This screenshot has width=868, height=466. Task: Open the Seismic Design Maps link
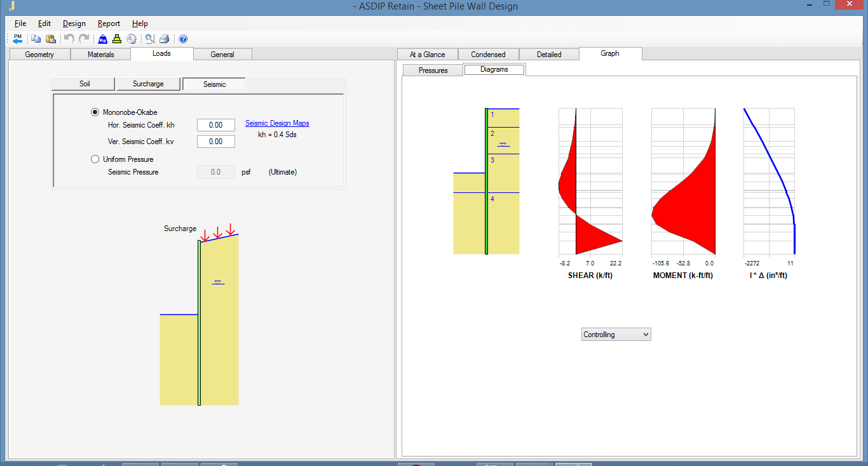coord(277,123)
